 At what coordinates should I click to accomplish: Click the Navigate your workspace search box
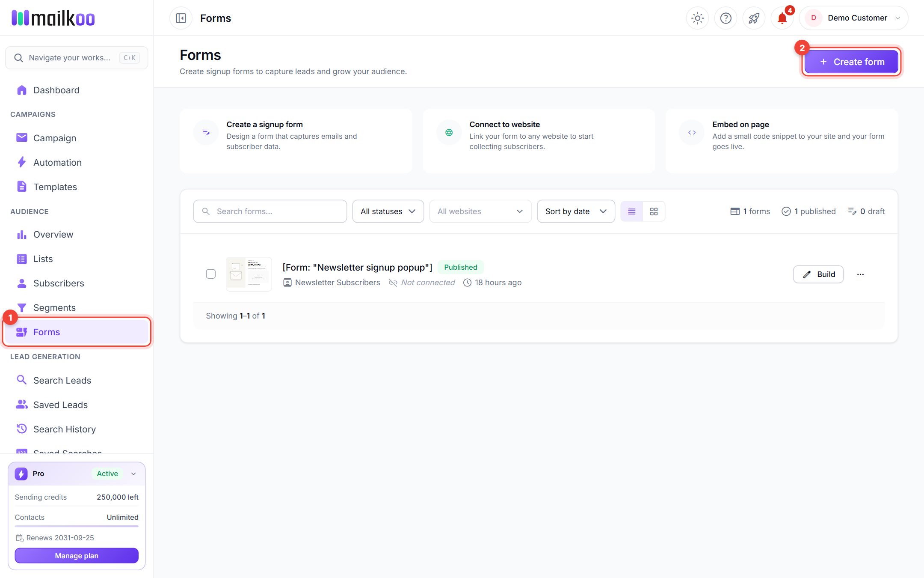click(x=77, y=58)
